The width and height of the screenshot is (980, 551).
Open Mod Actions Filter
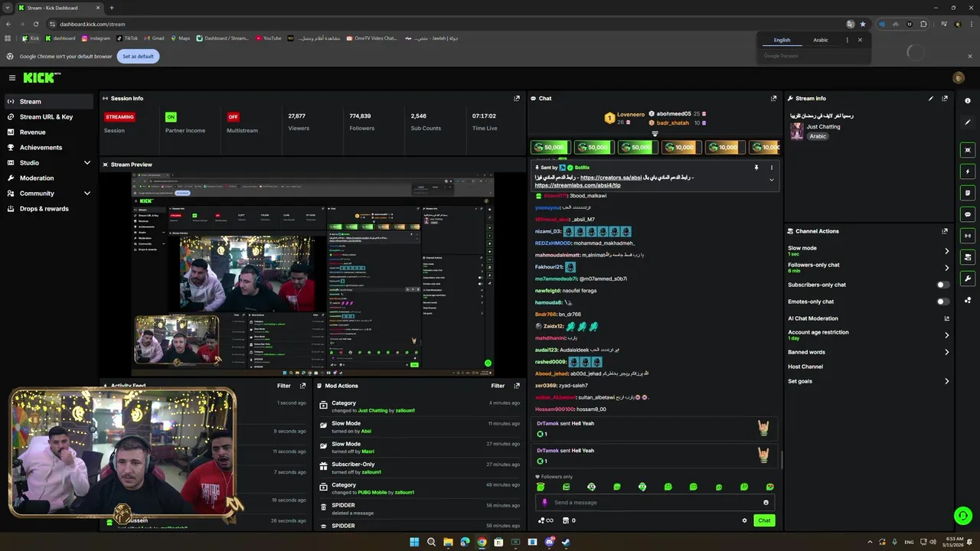click(498, 386)
